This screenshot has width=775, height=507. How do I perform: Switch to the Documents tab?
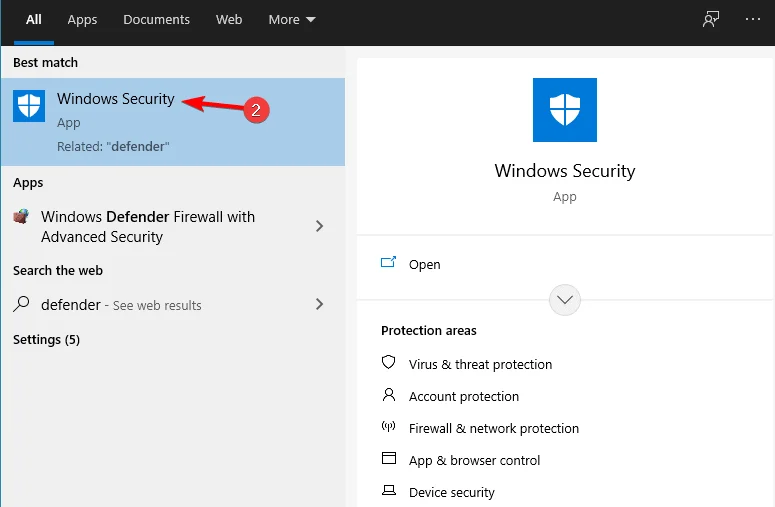click(156, 20)
